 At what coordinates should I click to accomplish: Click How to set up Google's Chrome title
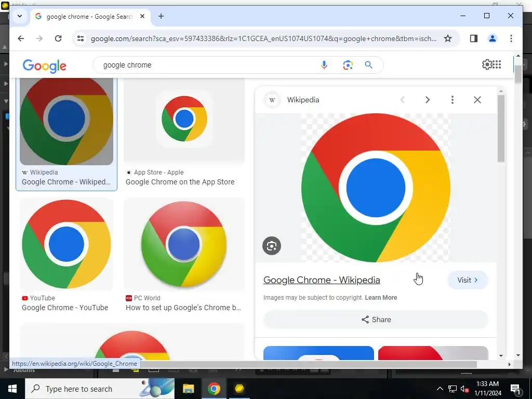[x=183, y=308]
